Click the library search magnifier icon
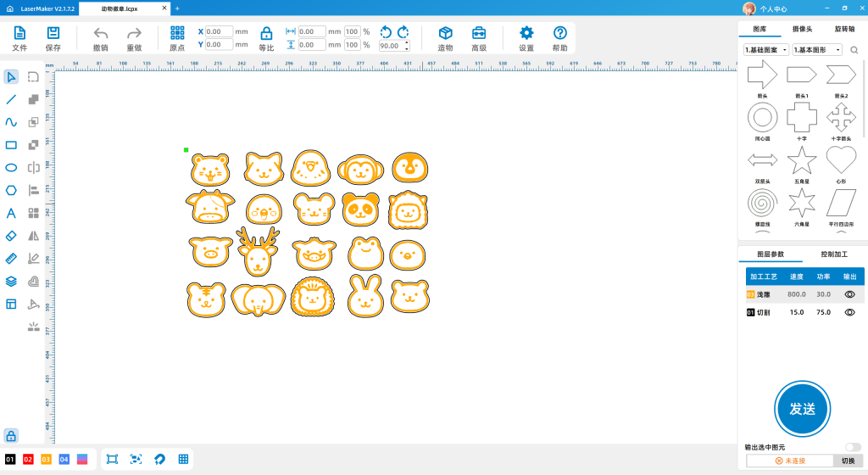The height and width of the screenshot is (475, 868). 854,50
